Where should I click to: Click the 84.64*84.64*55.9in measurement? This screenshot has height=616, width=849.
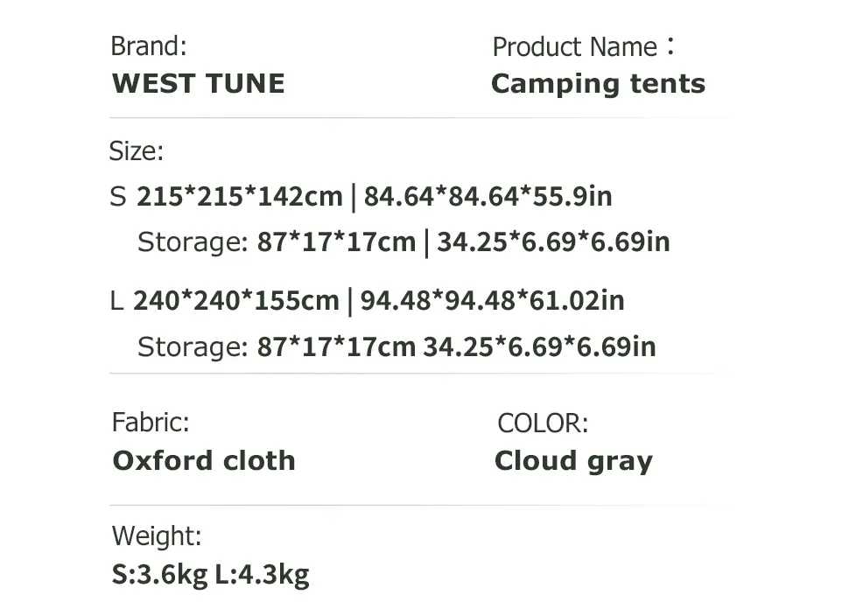(x=488, y=197)
